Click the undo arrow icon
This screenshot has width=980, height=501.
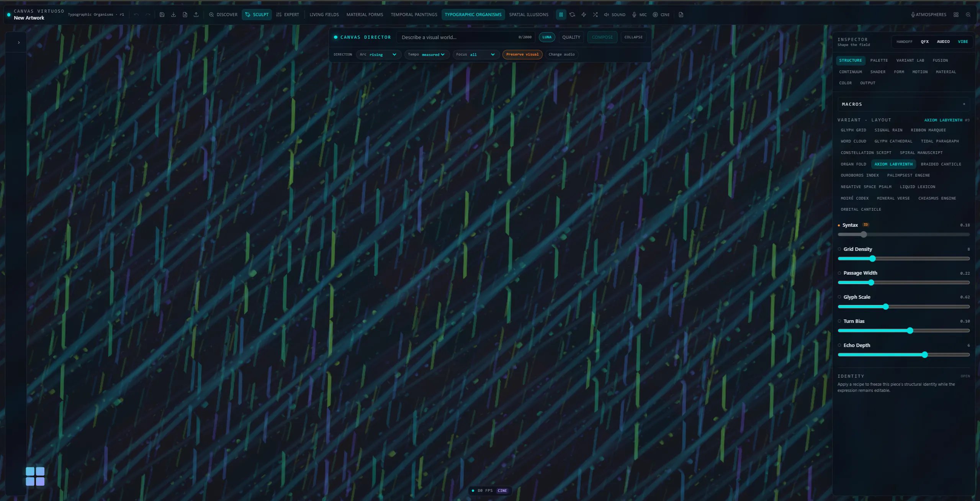[136, 15]
